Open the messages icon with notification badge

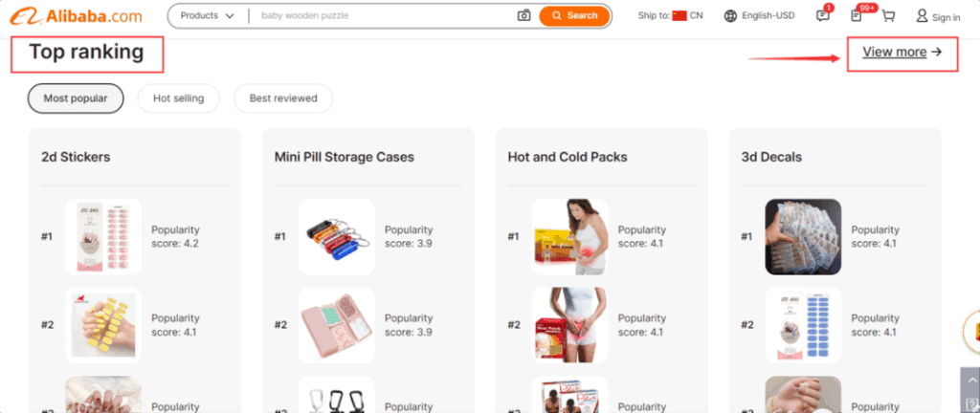tap(824, 15)
